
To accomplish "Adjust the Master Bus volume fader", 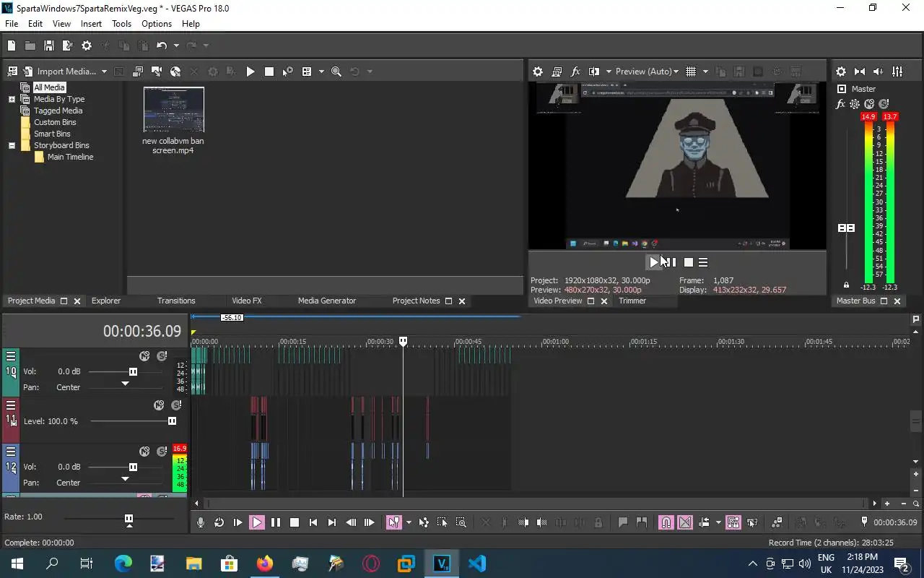I will point(846,228).
